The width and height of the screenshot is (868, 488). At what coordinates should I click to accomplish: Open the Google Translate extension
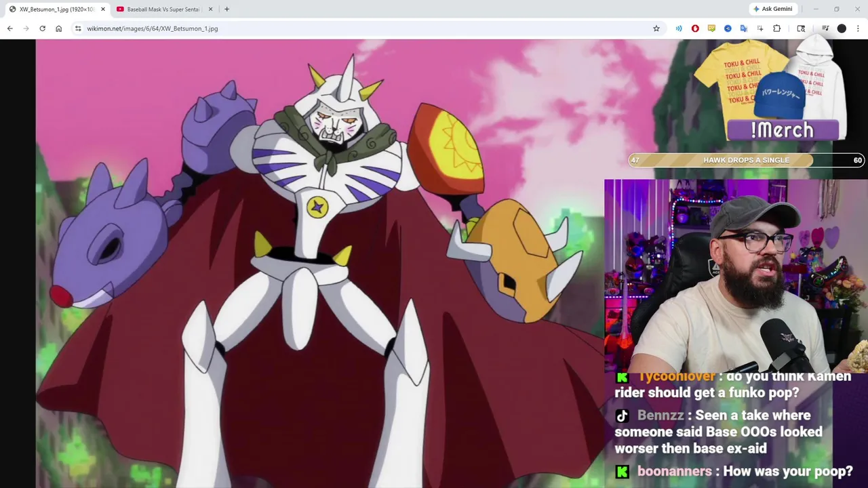(744, 28)
